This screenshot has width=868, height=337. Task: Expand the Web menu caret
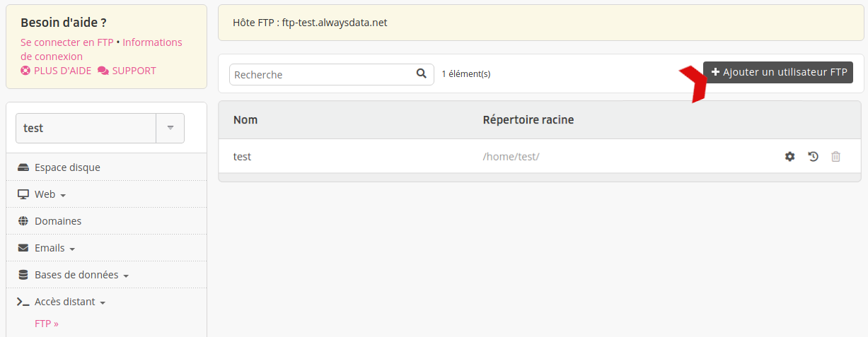click(63, 196)
